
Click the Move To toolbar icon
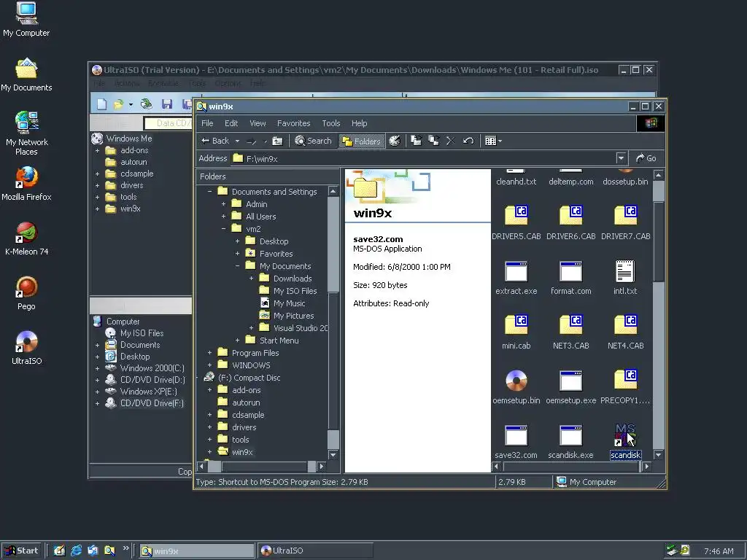(416, 141)
